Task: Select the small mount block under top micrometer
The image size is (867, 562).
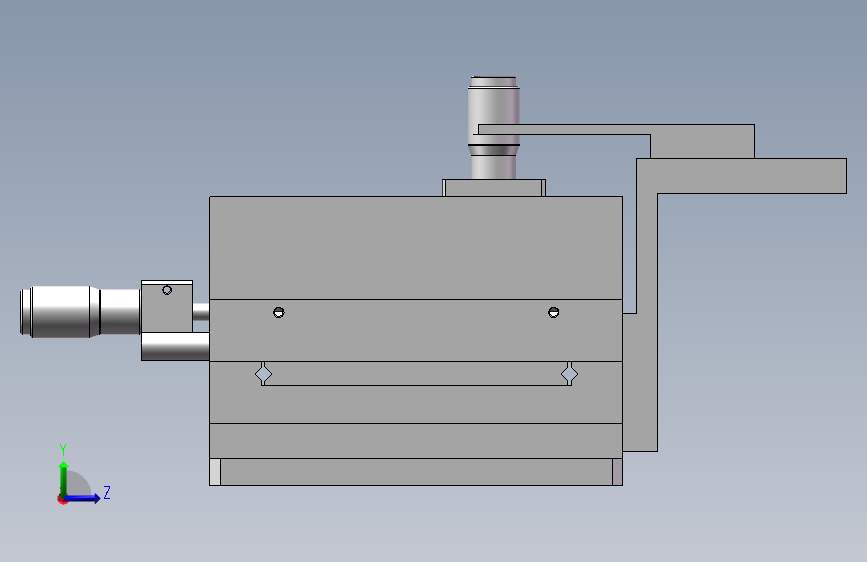Action: [494, 188]
